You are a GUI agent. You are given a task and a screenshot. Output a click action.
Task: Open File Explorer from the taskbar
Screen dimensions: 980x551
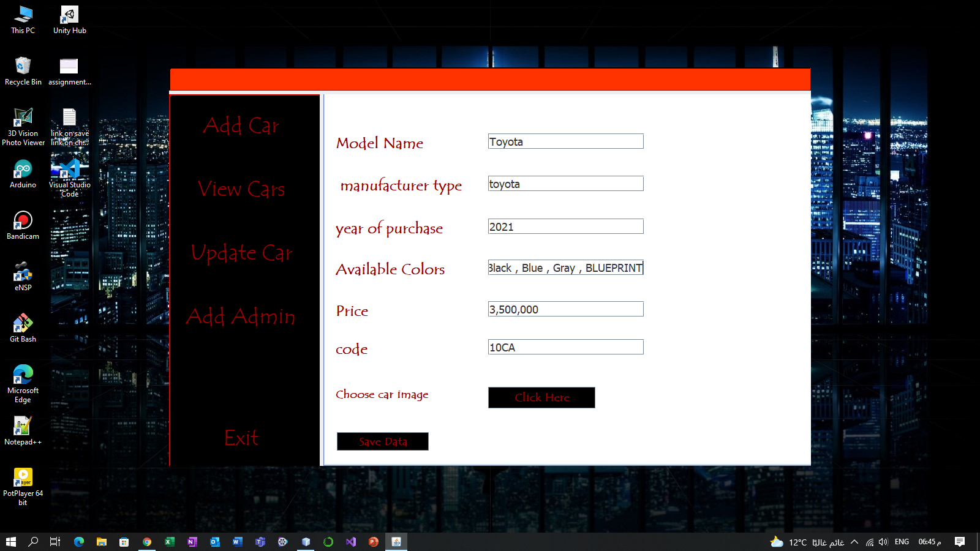pos(102,542)
